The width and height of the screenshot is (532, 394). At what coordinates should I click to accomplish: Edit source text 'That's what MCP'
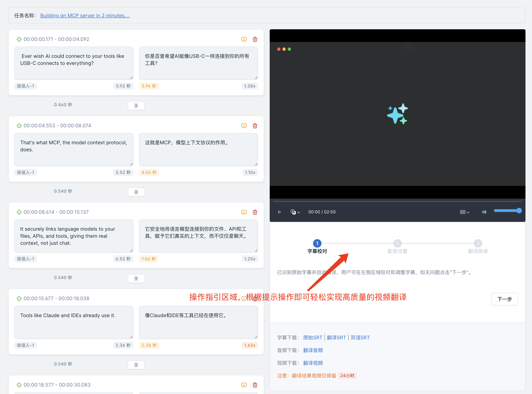(74, 150)
